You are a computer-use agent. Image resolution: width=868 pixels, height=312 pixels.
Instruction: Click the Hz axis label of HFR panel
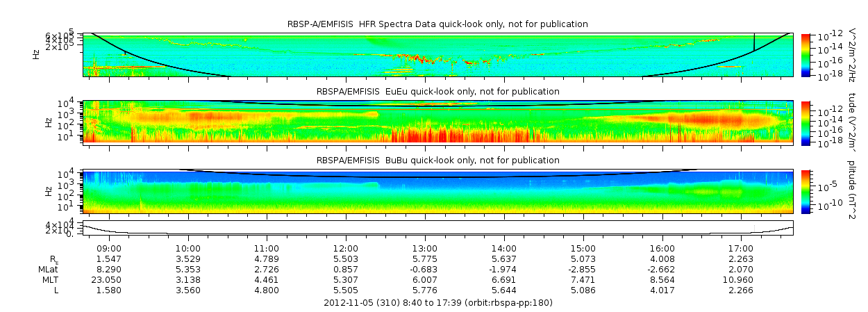tap(36, 54)
